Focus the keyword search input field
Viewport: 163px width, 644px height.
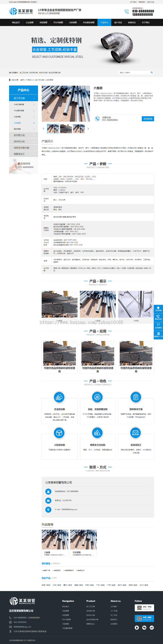tap(134, 72)
